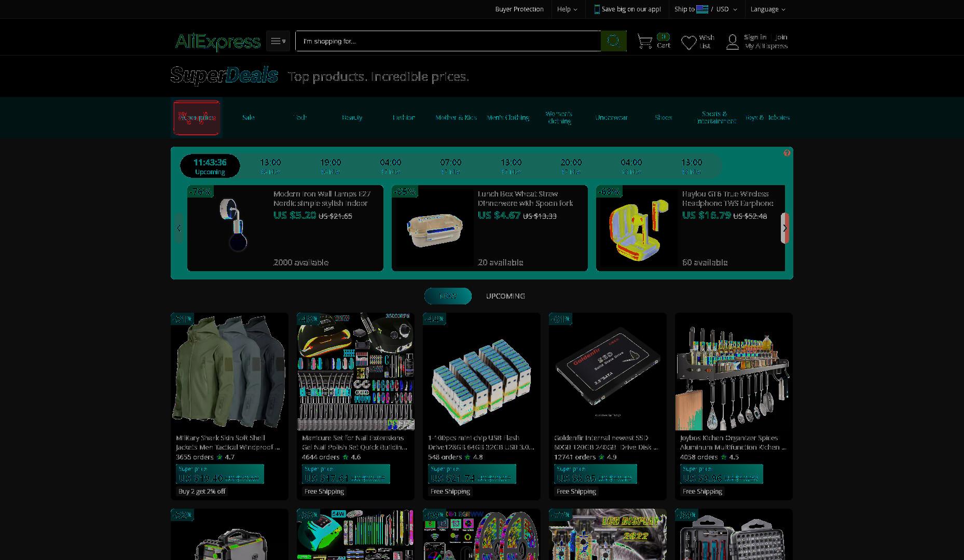The height and width of the screenshot is (560, 964).
Task: Expand the Language dropdown
Action: [768, 9]
